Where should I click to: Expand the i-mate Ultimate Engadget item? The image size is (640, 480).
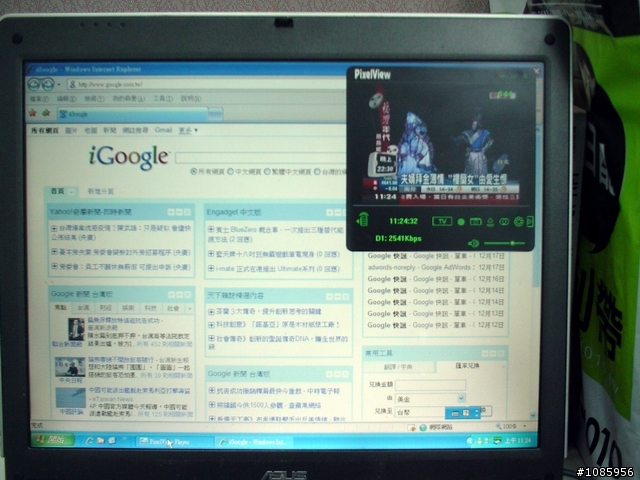coord(211,268)
